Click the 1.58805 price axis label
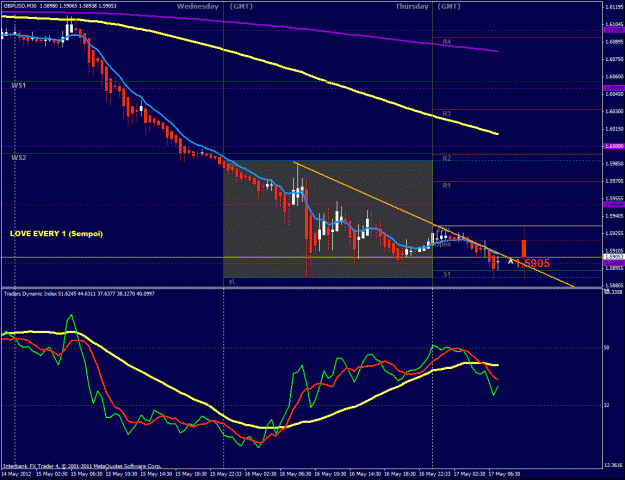The width and height of the screenshot is (625, 480). [x=614, y=285]
